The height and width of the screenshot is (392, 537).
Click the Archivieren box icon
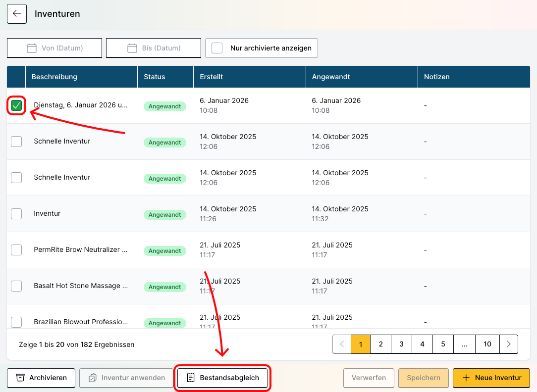pos(20,378)
